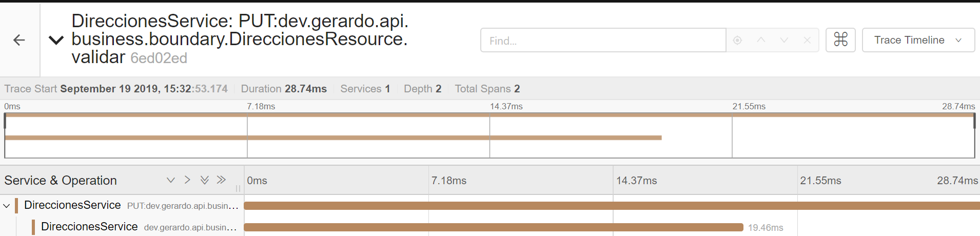
Task: Click the 19.46ms child span bar
Action: click(493, 227)
